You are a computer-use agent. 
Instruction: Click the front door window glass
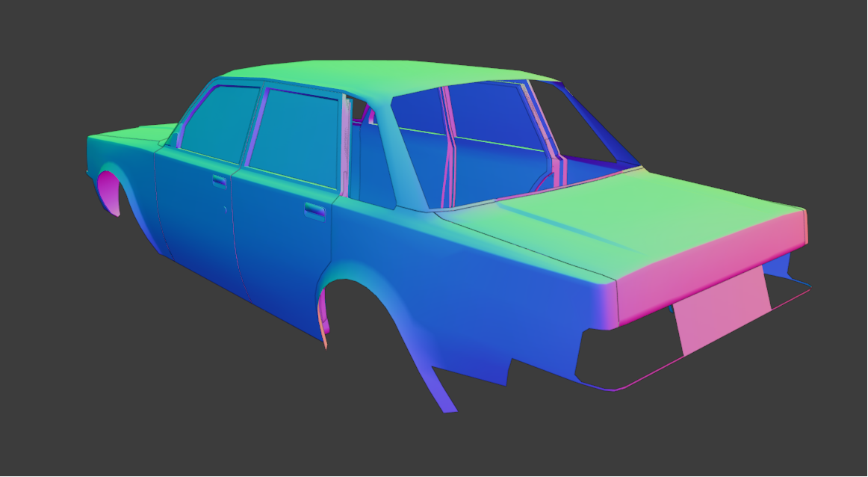coord(219,123)
